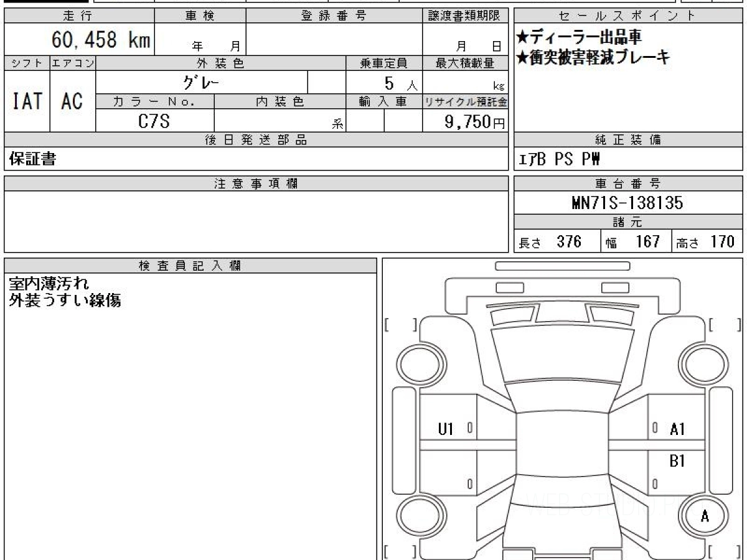Click the エアコン header cell

[73, 63]
